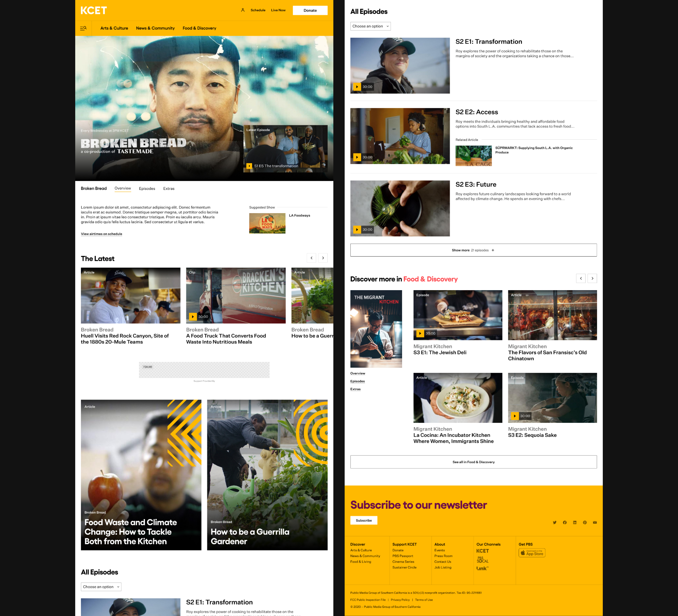678x616 pixels.
Task: Open Contact Us footer link
Action: coord(443,562)
